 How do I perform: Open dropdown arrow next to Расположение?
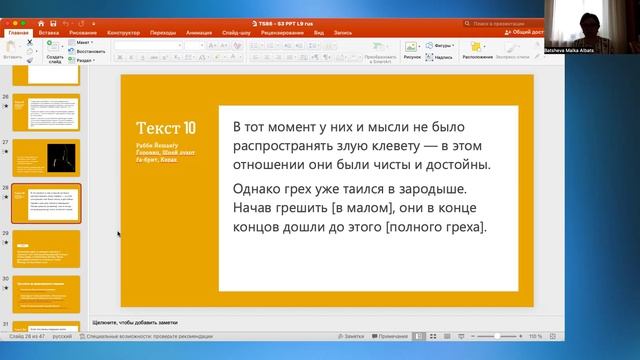click(x=484, y=47)
